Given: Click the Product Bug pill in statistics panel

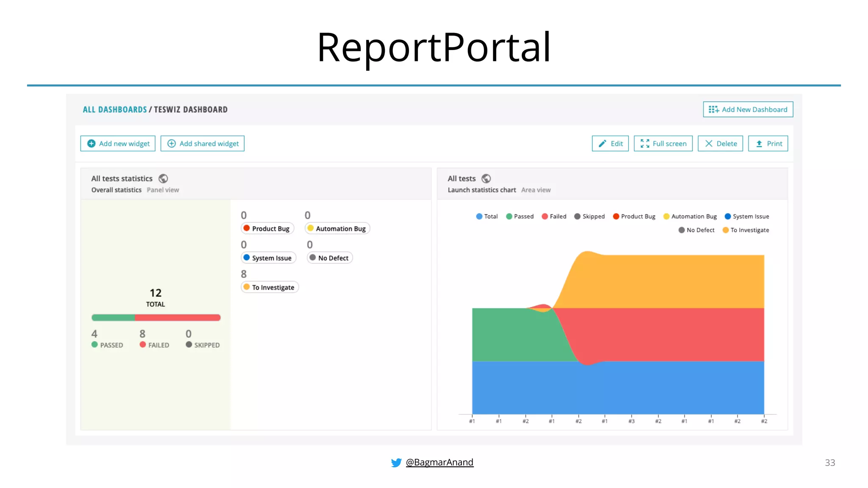Looking at the screenshot, I should pos(267,228).
